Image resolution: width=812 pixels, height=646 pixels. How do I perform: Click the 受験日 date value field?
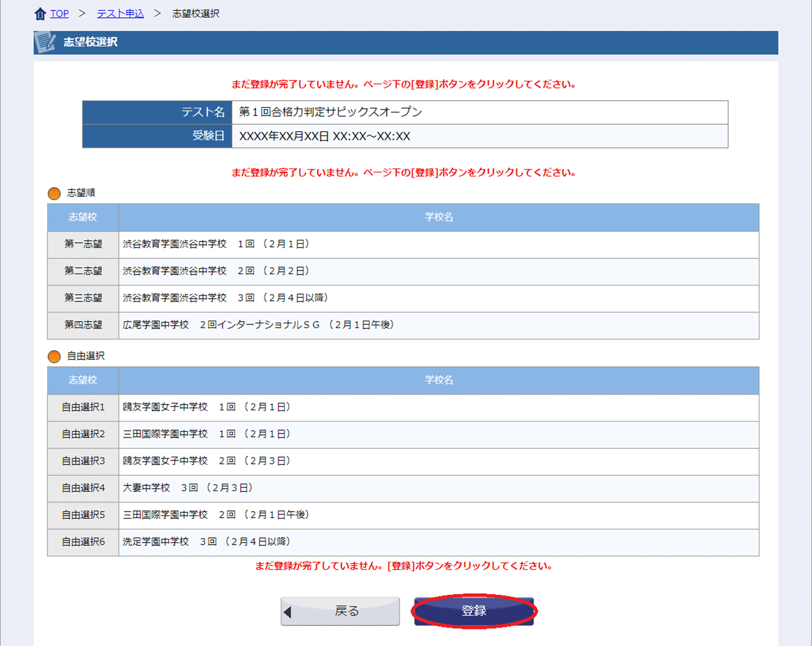324,136
